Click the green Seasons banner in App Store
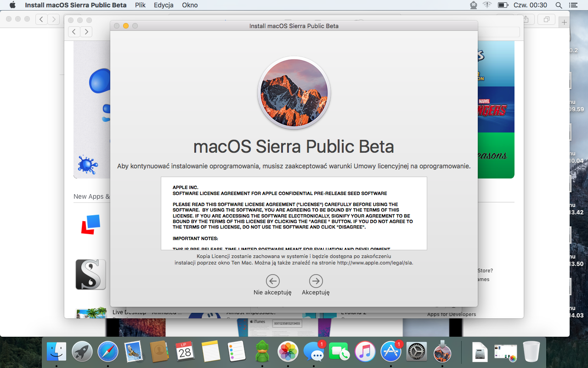This screenshot has width=588, height=368. click(x=496, y=155)
